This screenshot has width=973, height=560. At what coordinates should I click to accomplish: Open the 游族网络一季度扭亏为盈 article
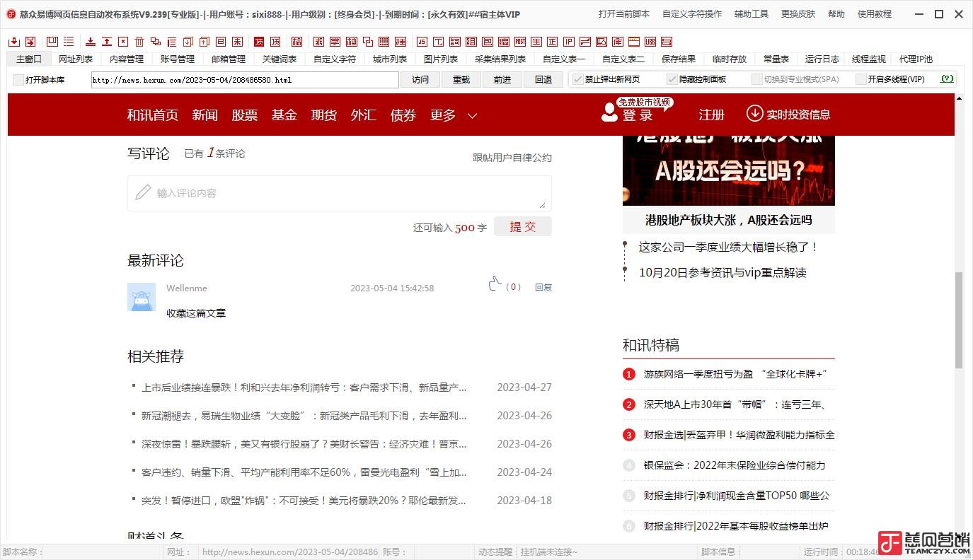coord(735,374)
